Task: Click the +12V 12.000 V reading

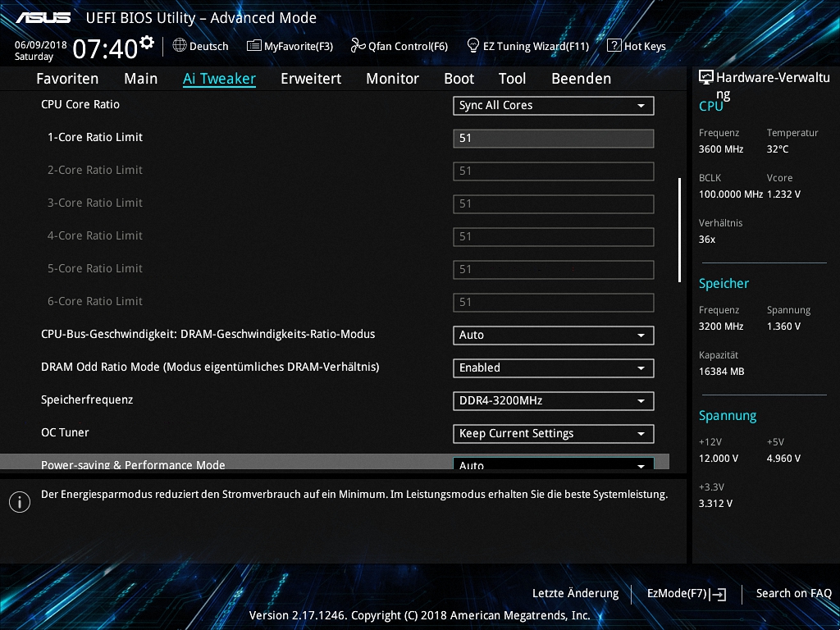Action: [718, 459]
